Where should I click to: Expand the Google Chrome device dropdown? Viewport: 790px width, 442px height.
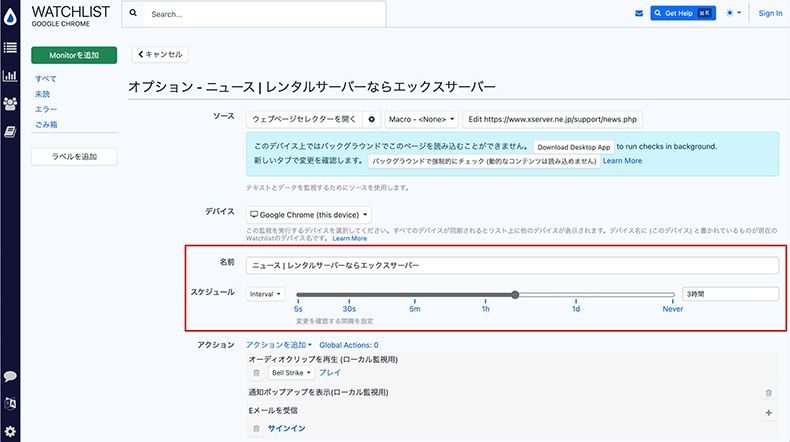pyautogui.click(x=308, y=214)
